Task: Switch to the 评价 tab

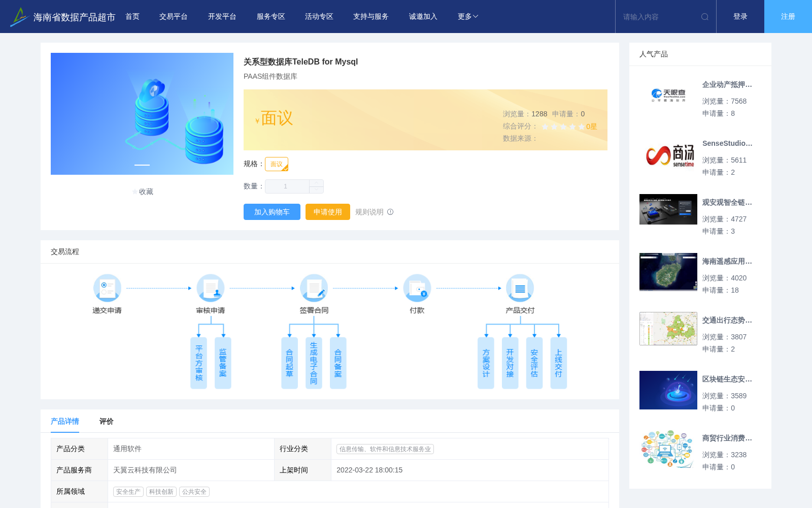Action: coord(107,421)
